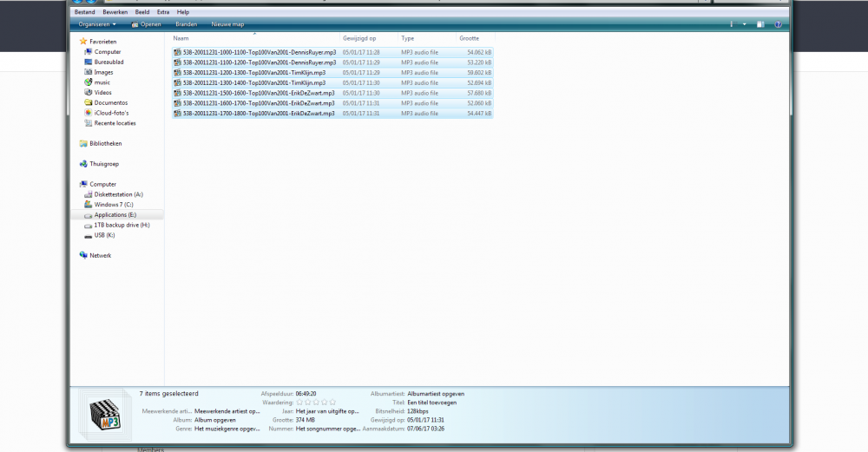Click the change view icon
868x452 pixels.
click(733, 24)
